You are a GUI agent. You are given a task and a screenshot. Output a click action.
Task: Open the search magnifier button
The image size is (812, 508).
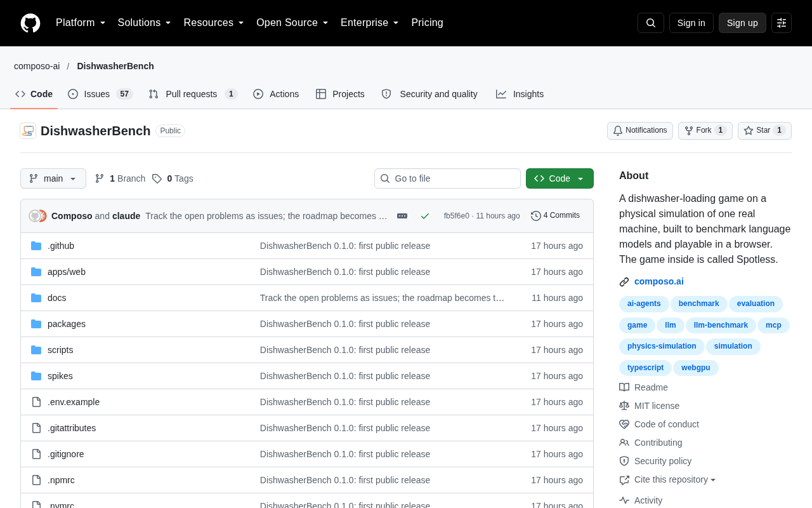point(651,23)
